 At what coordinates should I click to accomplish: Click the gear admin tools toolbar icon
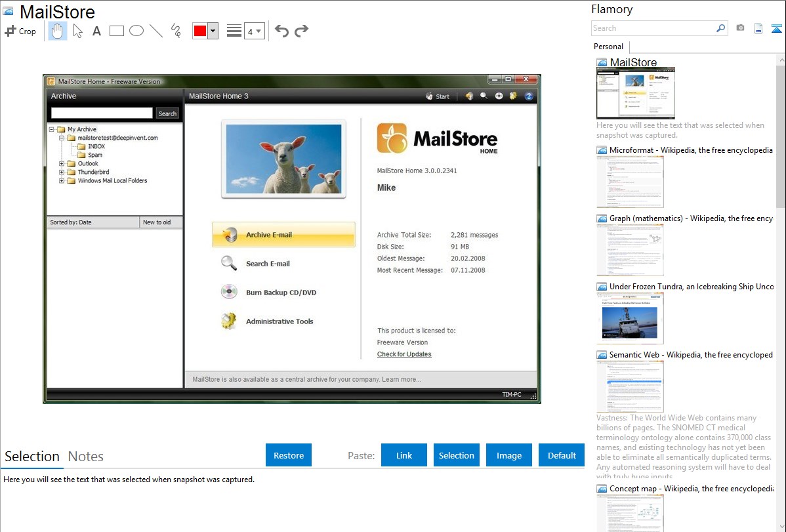(x=513, y=96)
